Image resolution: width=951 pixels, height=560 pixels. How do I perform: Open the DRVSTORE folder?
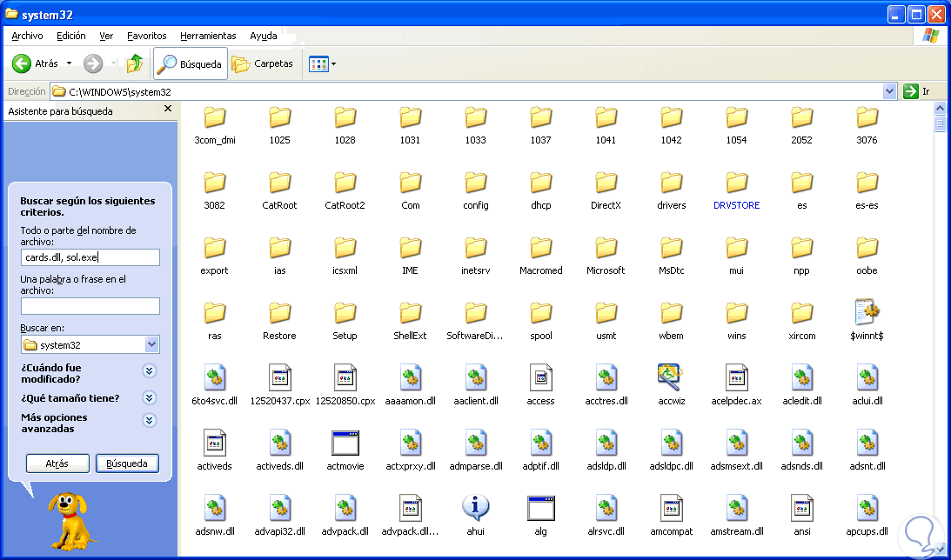click(736, 183)
